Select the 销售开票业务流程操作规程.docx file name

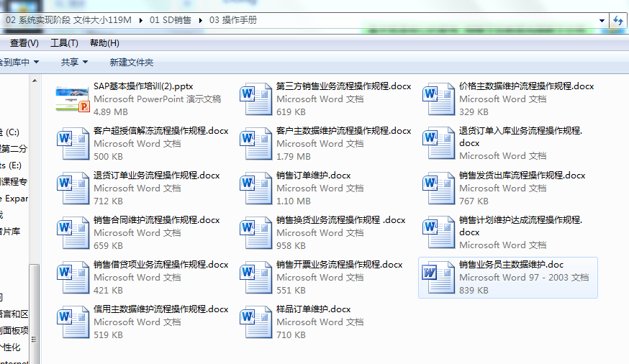coord(339,265)
